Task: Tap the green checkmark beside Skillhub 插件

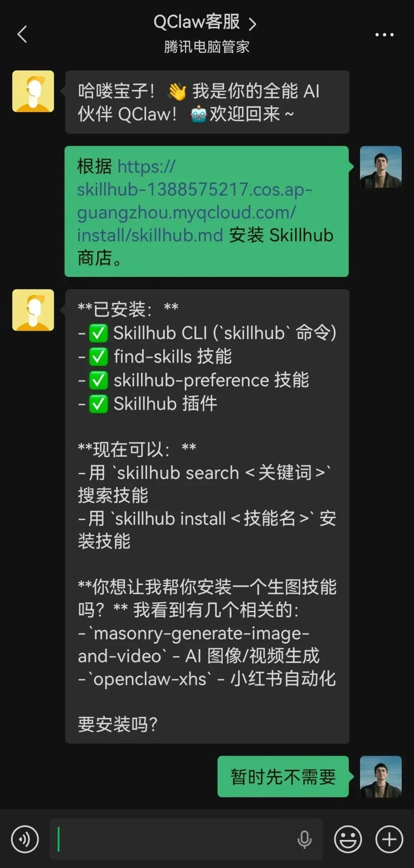Action: (x=99, y=404)
